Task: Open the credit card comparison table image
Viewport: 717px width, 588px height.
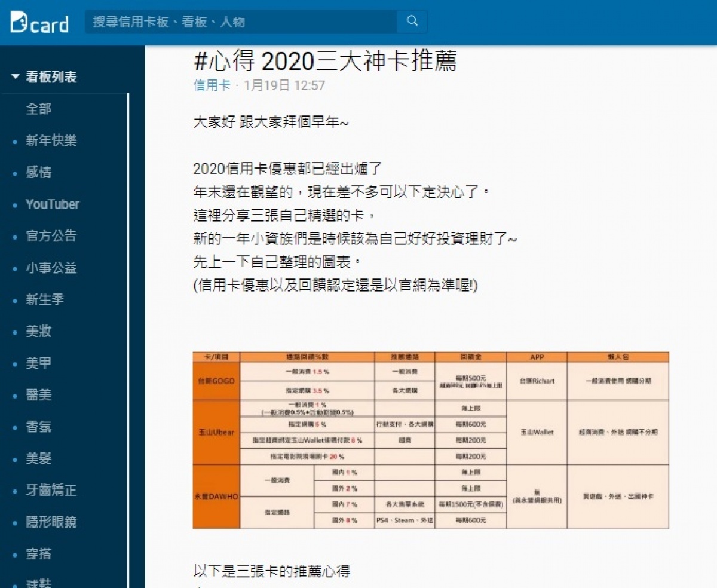Action: pyautogui.click(x=431, y=440)
